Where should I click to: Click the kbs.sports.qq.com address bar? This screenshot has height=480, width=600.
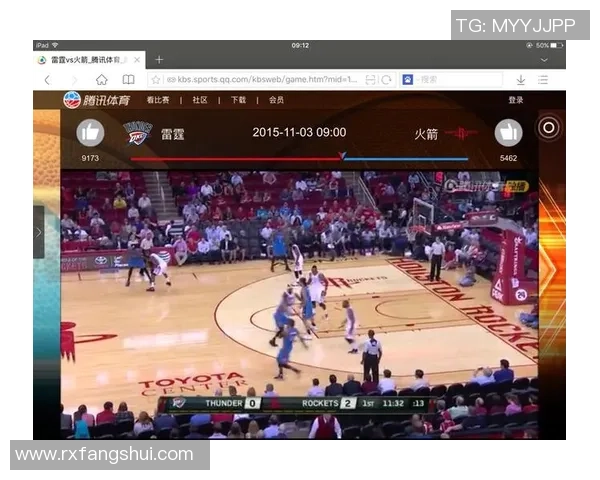tap(260, 80)
